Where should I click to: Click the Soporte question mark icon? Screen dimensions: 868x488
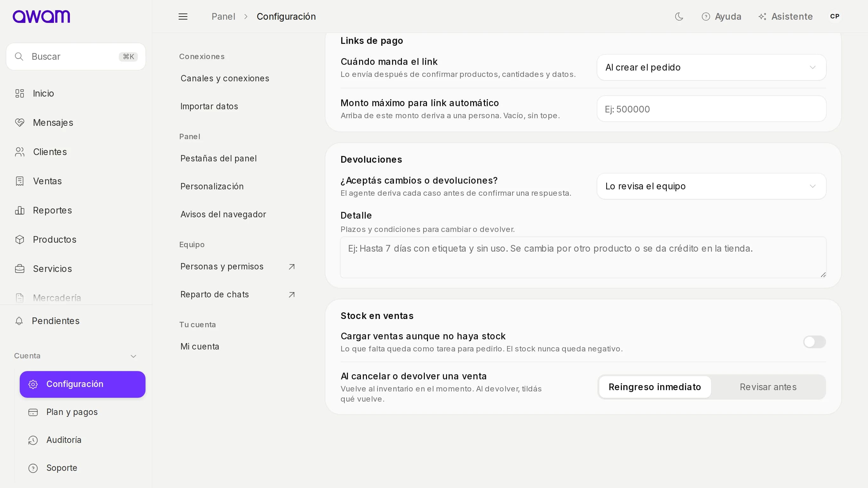coord(33,468)
